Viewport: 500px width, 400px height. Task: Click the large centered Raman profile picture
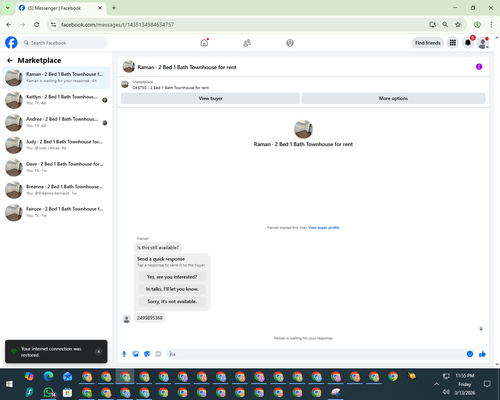click(303, 129)
